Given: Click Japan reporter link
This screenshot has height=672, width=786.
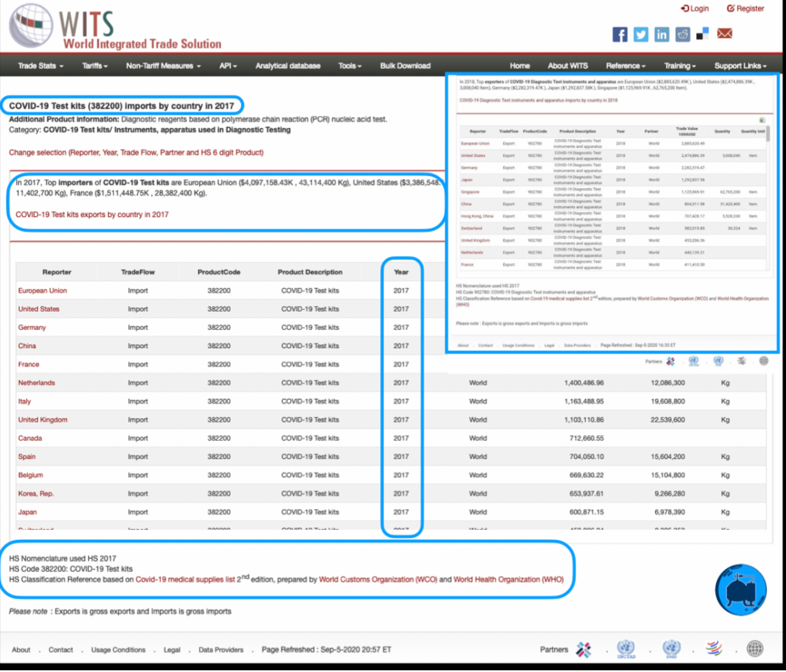Looking at the screenshot, I should [27, 512].
